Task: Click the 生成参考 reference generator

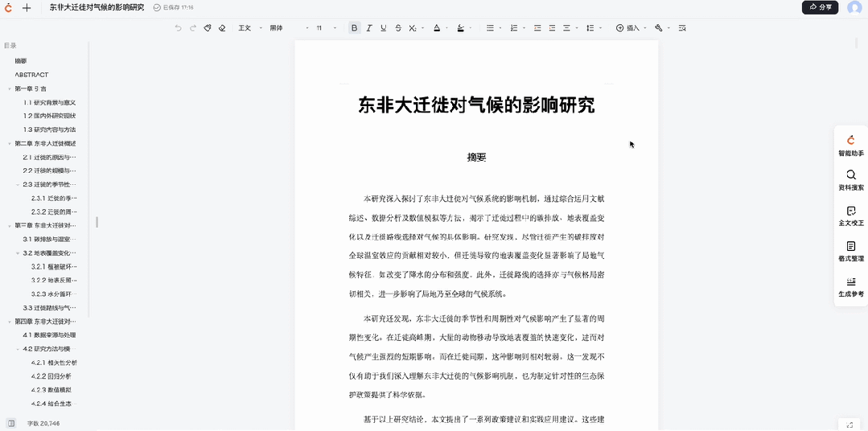Action: [x=850, y=286]
